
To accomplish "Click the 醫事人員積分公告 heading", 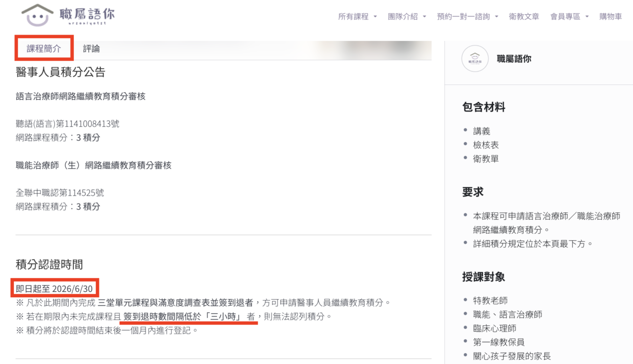I will tap(60, 72).
